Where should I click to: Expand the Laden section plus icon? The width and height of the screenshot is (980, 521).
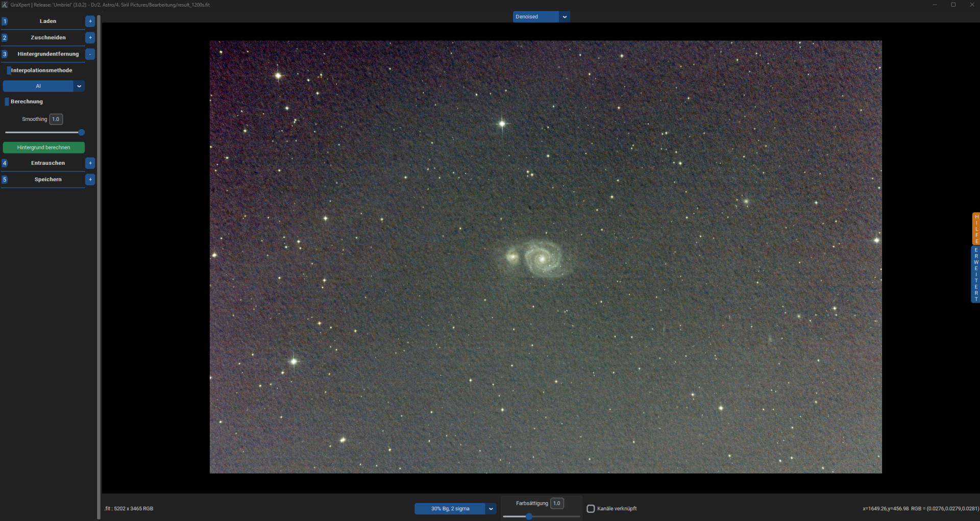point(90,21)
